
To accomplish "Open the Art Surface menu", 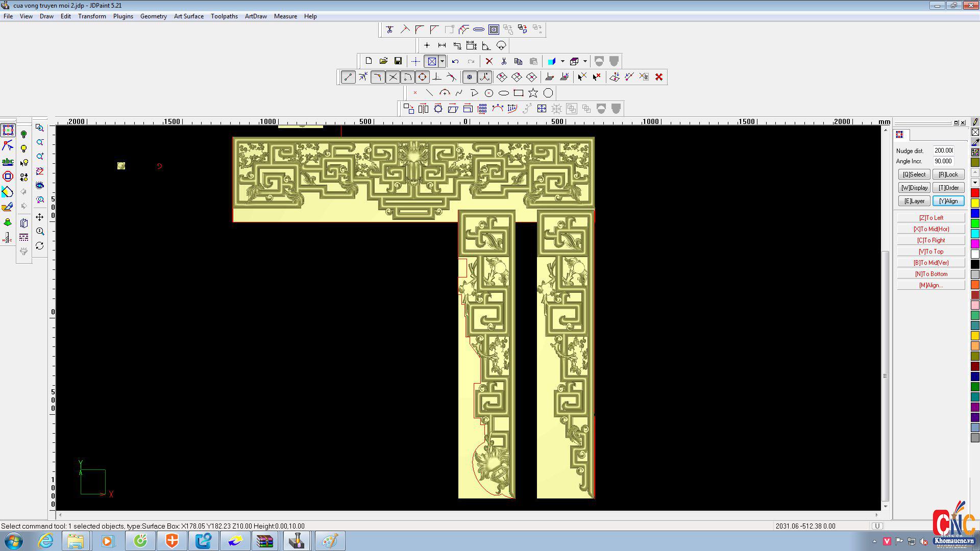I will [x=188, y=16].
